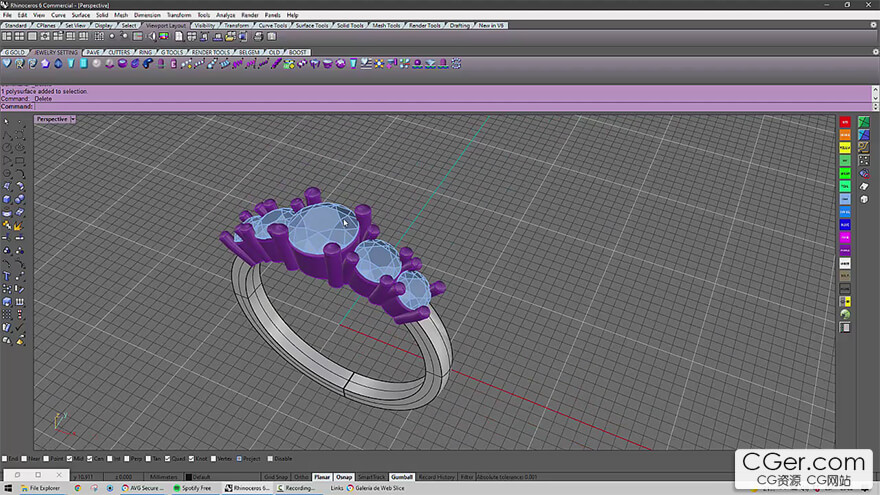Click the printer icon in Viewport Layout toolbar

pyautogui.click(x=258, y=36)
